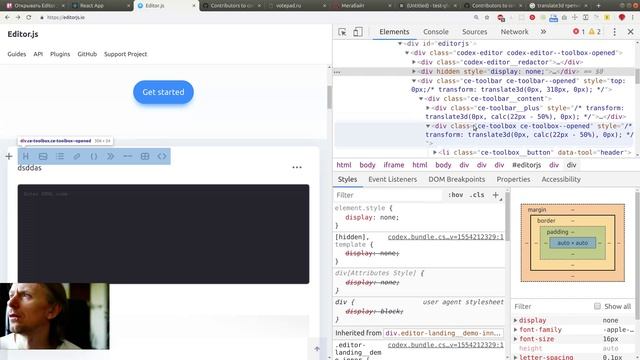Click the box model content area

[x=573, y=243]
